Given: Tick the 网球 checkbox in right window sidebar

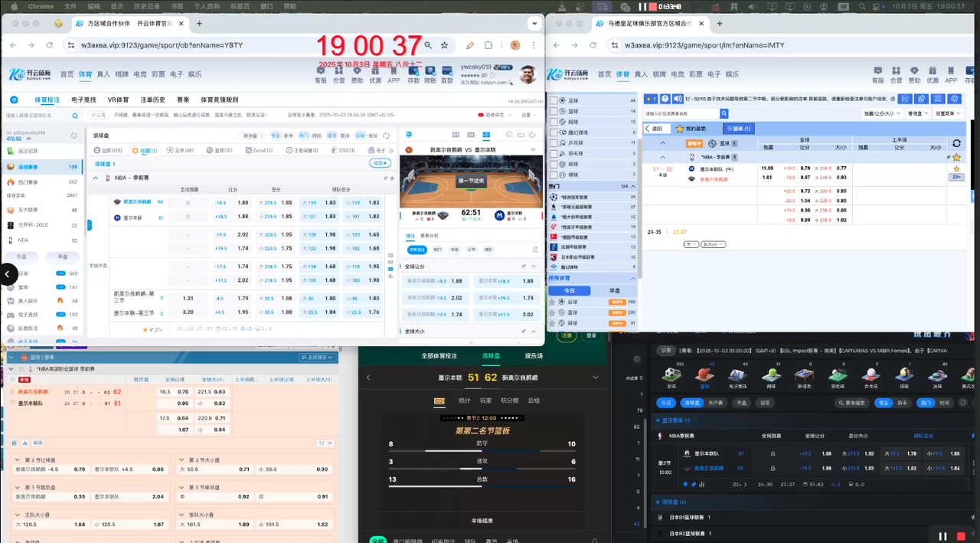Looking at the screenshot, I should 554,122.
